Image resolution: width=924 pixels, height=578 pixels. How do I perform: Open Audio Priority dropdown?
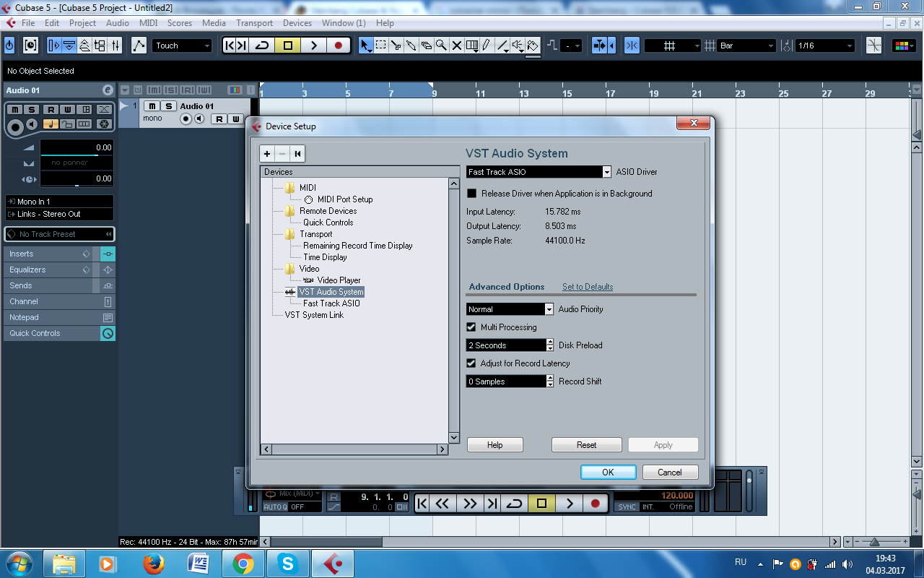(510, 309)
